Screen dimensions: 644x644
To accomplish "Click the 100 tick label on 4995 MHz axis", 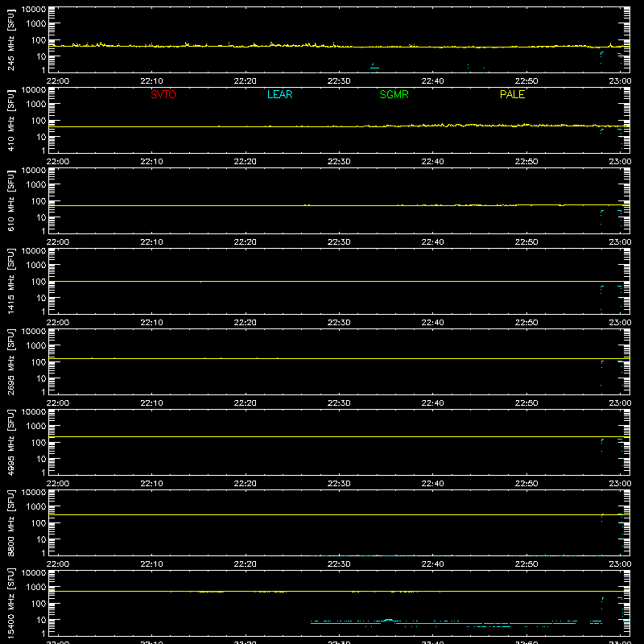I will pos(39,443).
